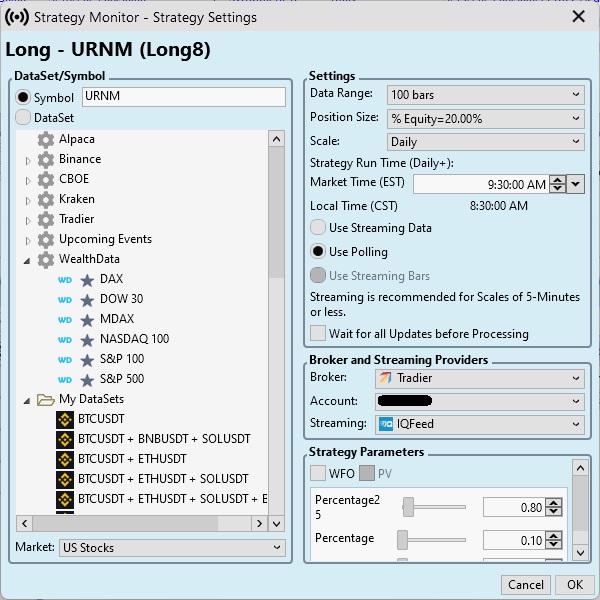This screenshot has height=600, width=600.
Task: Click the My DataSets folder icon
Action: 46,399
